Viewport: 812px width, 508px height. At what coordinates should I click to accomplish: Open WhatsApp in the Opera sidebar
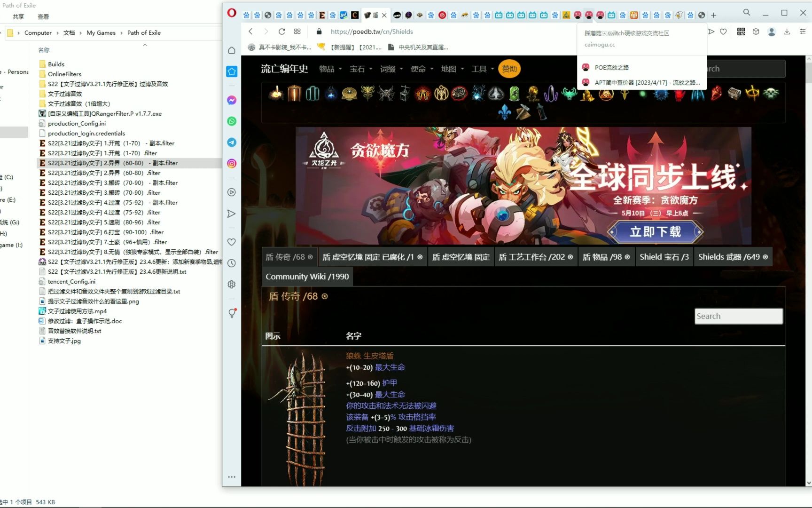tap(232, 121)
